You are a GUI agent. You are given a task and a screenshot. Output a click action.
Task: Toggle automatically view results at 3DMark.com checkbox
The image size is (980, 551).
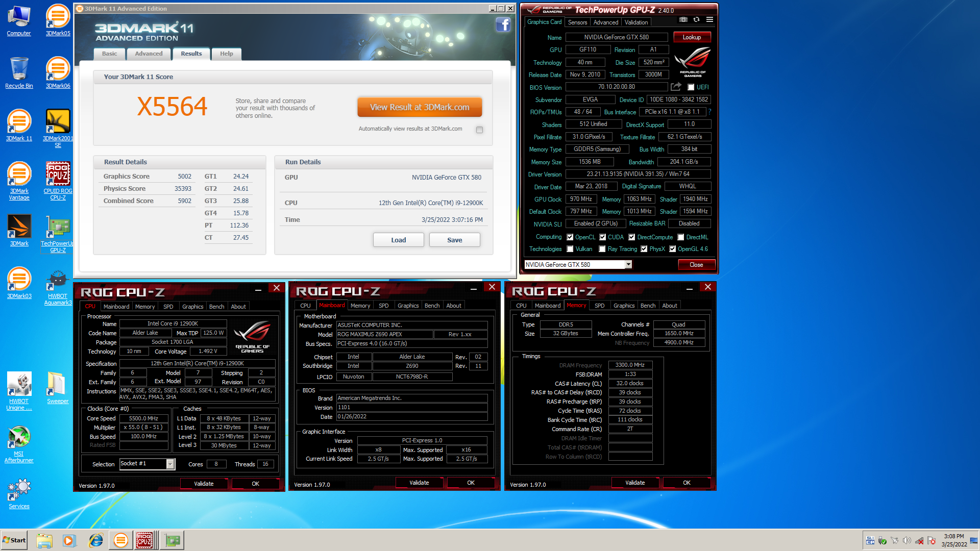pos(479,130)
